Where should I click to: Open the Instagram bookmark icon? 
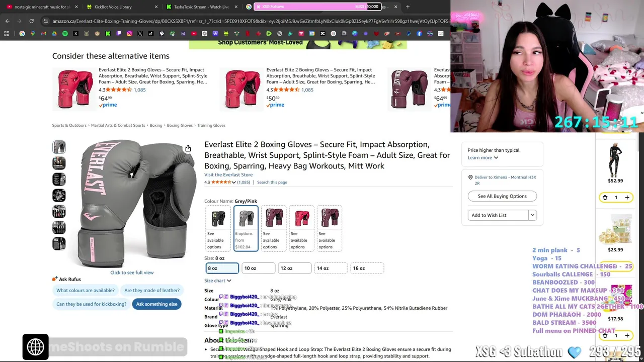click(129, 34)
